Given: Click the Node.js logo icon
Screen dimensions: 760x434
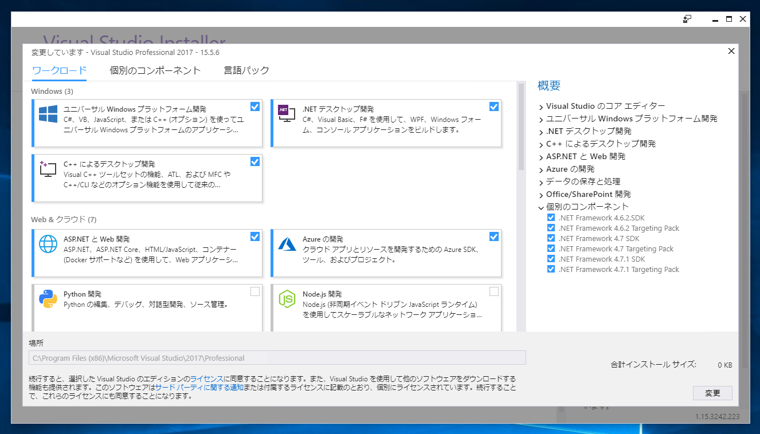Looking at the screenshot, I should click(x=287, y=299).
